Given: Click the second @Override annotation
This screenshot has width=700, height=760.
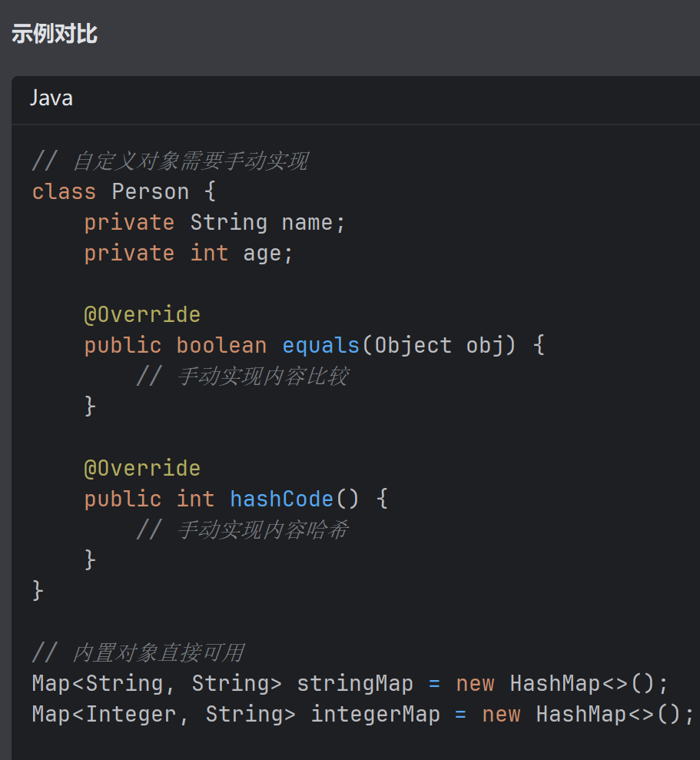Looking at the screenshot, I should (x=141, y=468).
